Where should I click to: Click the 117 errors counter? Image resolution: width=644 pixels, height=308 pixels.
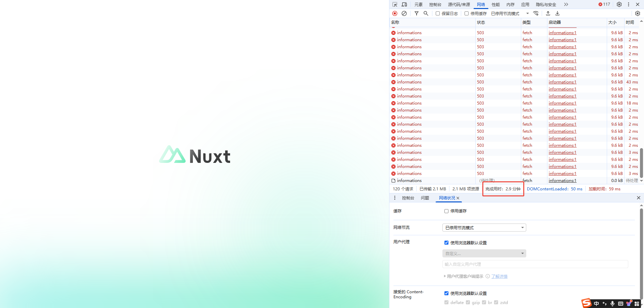point(604,4)
